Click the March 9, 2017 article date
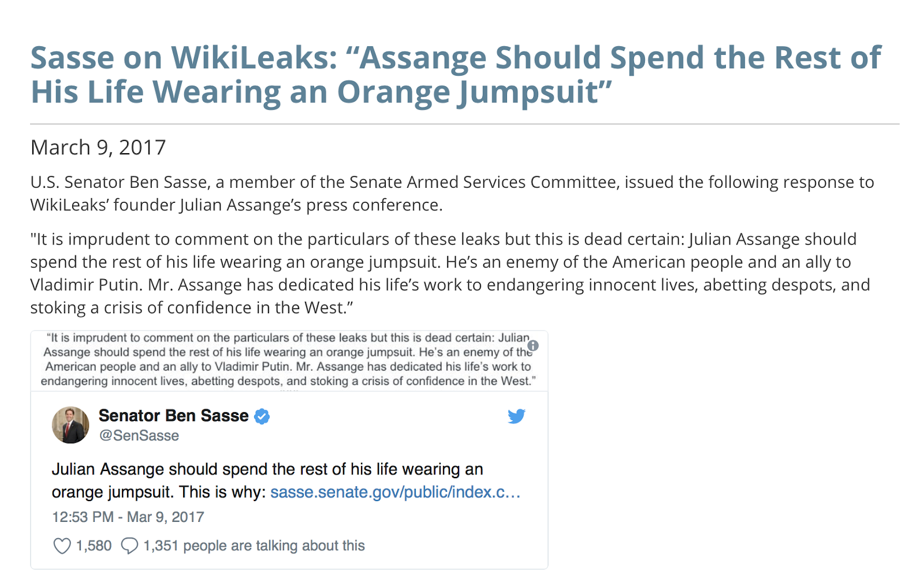 pos(98,147)
